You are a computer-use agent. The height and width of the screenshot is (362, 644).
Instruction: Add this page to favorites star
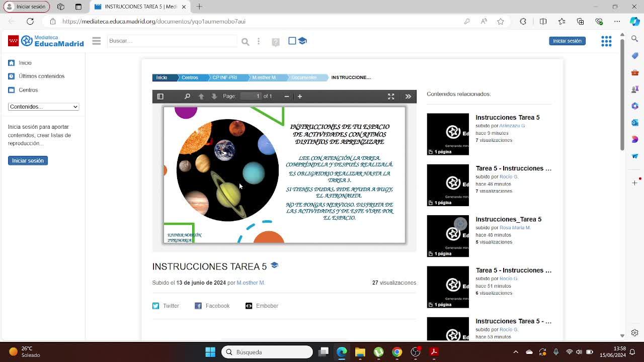coord(500,22)
